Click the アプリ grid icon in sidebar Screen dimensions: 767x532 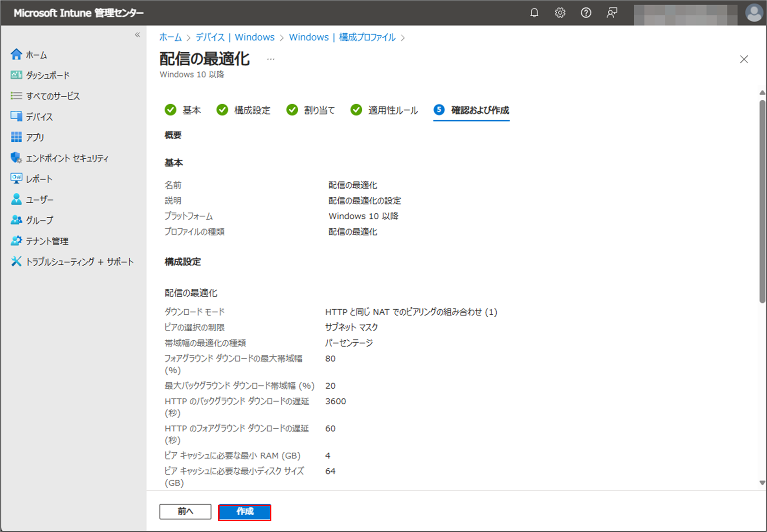click(x=16, y=137)
